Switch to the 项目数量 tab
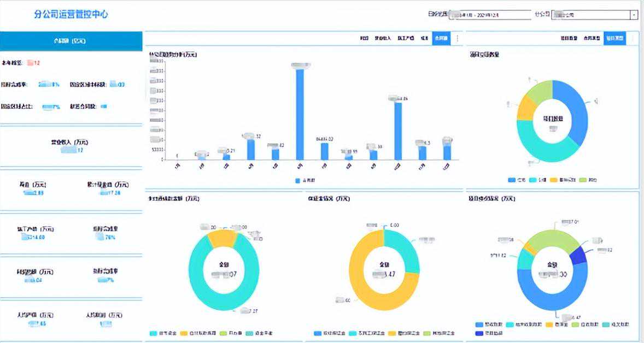The image size is (644, 343). (x=569, y=39)
